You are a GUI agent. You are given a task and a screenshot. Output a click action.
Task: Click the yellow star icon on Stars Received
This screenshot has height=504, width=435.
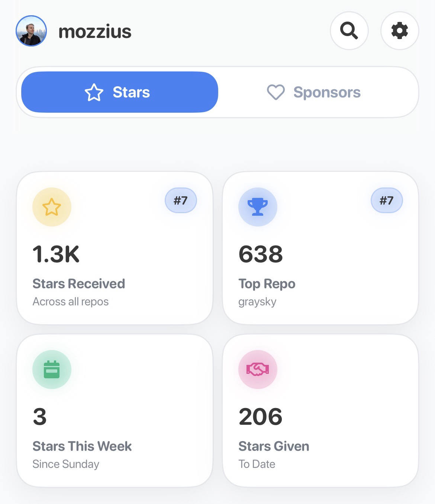point(52,207)
